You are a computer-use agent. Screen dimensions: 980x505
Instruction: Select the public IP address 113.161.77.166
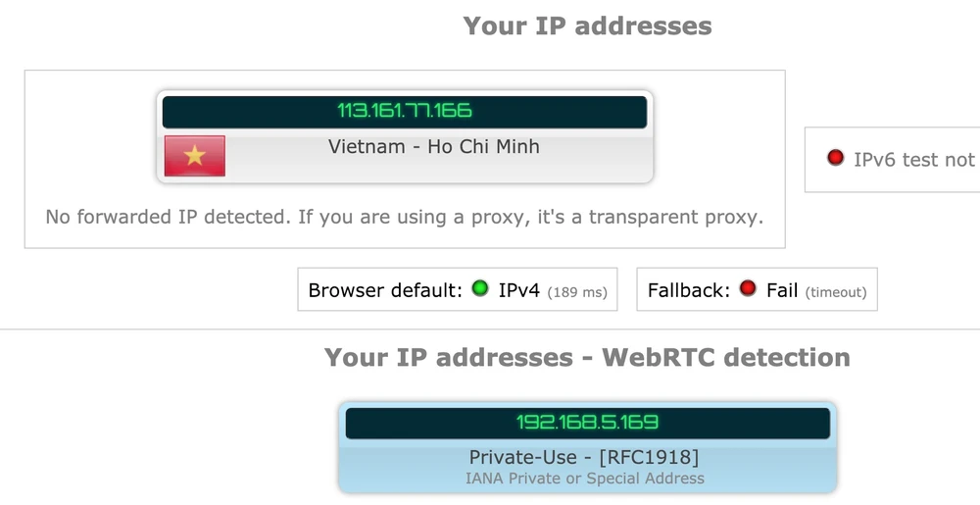[405, 111]
